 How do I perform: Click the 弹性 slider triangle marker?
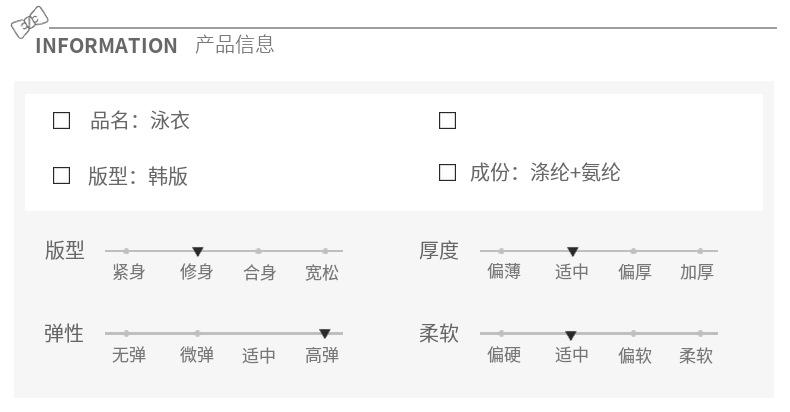coord(324,333)
